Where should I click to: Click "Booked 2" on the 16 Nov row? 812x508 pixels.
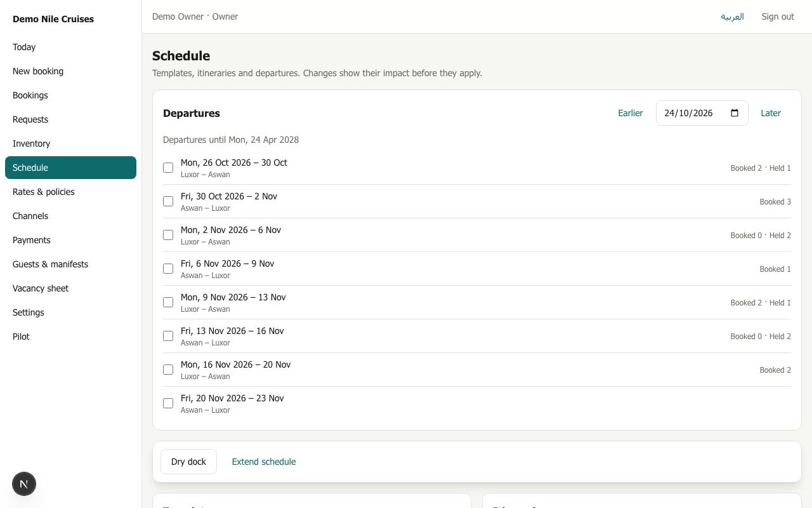(x=775, y=370)
